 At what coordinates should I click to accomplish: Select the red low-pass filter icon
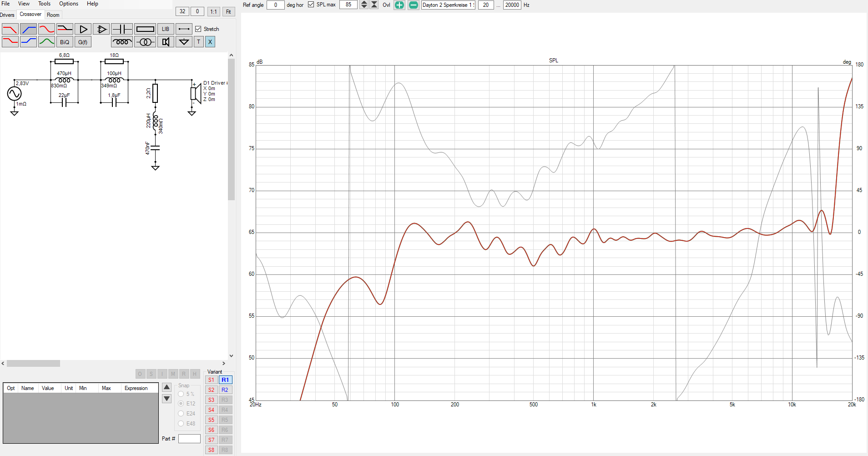pyautogui.click(x=10, y=29)
